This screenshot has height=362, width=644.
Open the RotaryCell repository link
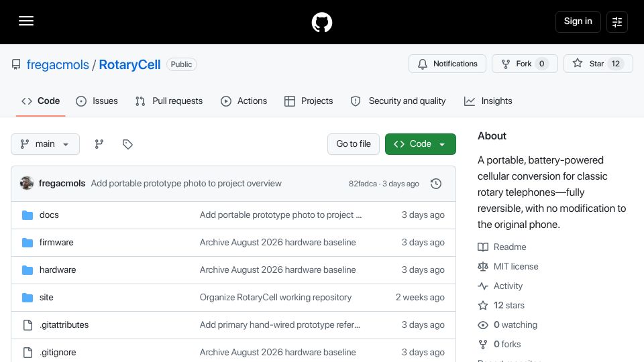[129, 64]
